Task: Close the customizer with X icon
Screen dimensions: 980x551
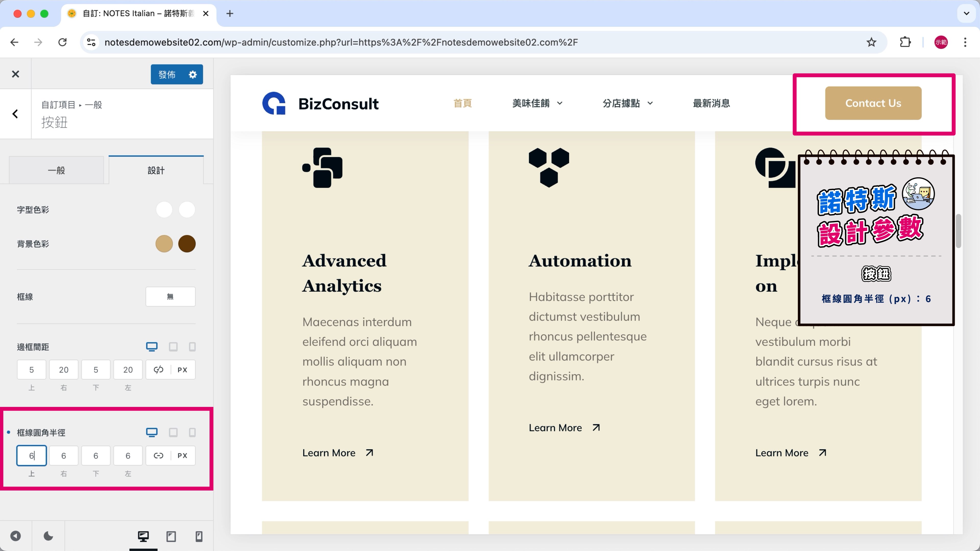Action: (x=15, y=74)
